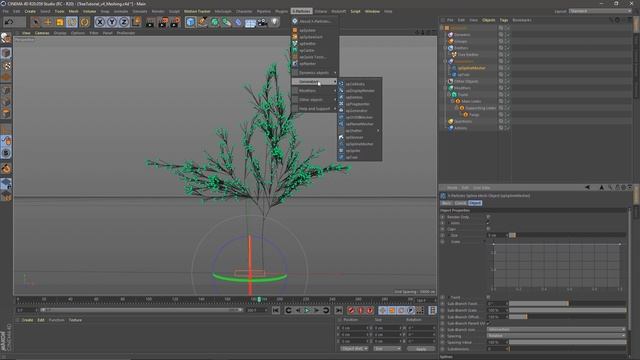Open the Cameras menu in viewport
This screenshot has height=360, width=640.
coord(42,33)
